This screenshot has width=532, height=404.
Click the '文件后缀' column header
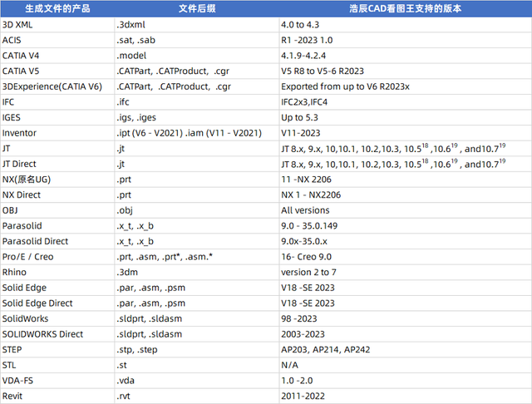pos(197,8)
